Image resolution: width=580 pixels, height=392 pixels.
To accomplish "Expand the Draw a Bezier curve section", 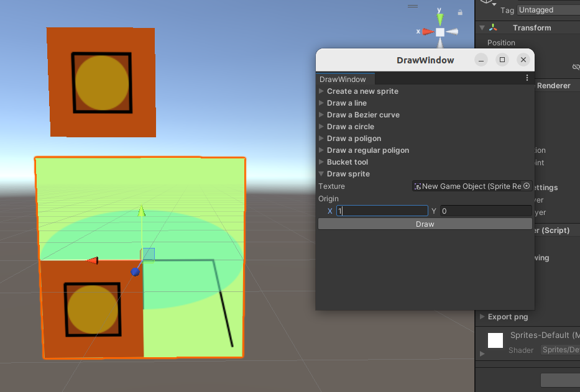I will pyautogui.click(x=363, y=115).
